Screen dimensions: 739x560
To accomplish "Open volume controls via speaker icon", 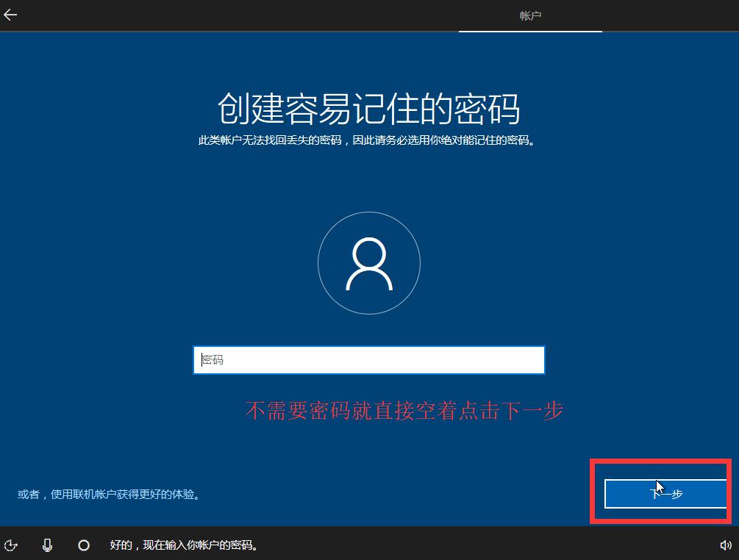I will [x=726, y=545].
